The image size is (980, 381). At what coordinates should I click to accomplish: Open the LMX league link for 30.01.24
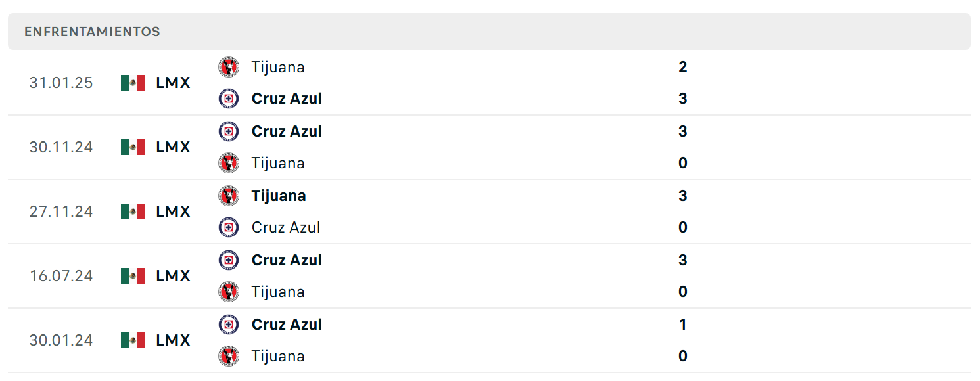coord(173,340)
